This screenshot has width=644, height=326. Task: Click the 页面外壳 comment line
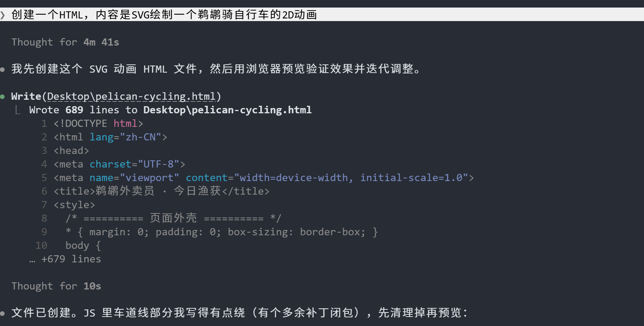pyautogui.click(x=173, y=218)
